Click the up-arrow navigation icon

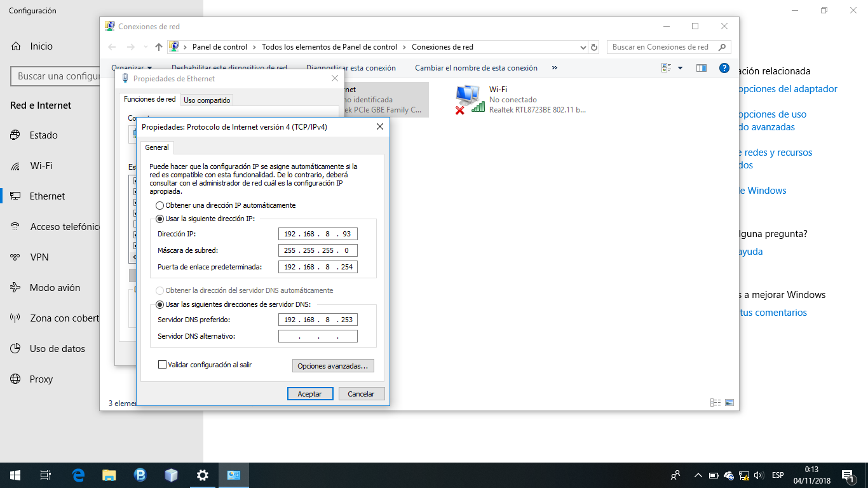pos(159,47)
